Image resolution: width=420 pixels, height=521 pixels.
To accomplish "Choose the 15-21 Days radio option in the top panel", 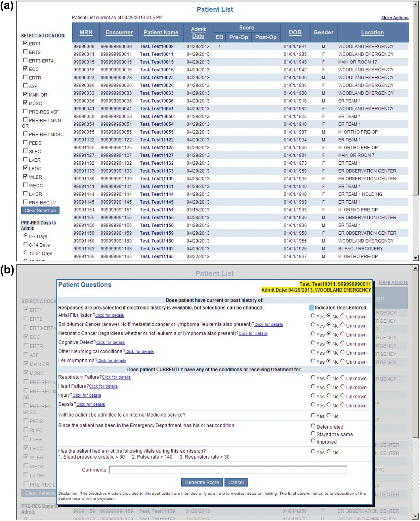I will [x=25, y=253].
